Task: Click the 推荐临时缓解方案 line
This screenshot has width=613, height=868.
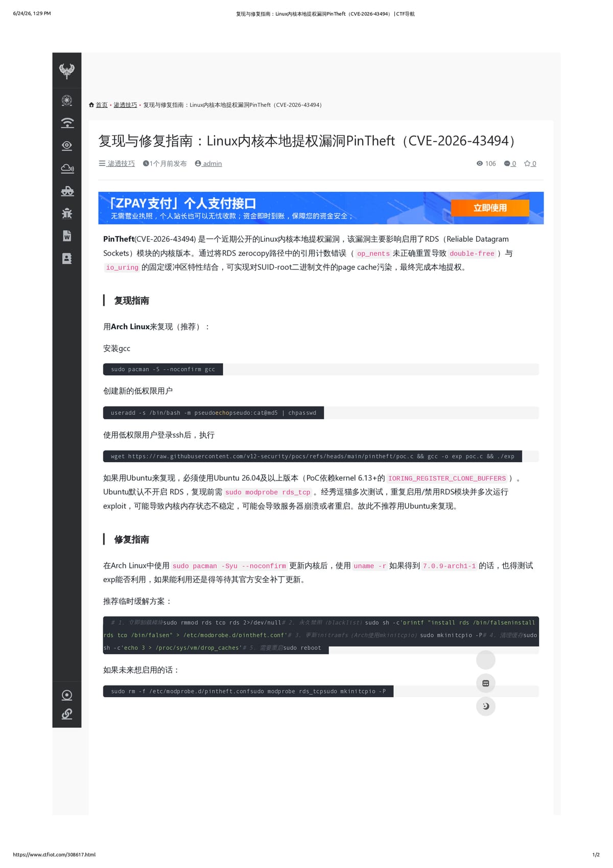Action: (137, 601)
